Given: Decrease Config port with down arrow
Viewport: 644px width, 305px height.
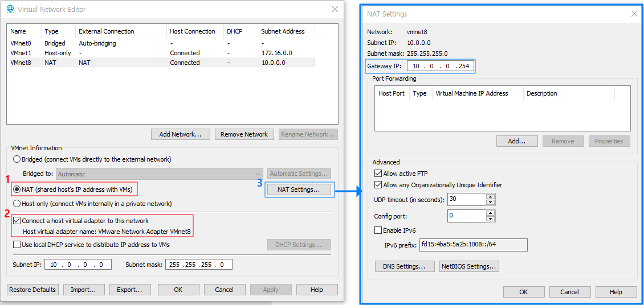Looking at the screenshot, I should (x=490, y=218).
